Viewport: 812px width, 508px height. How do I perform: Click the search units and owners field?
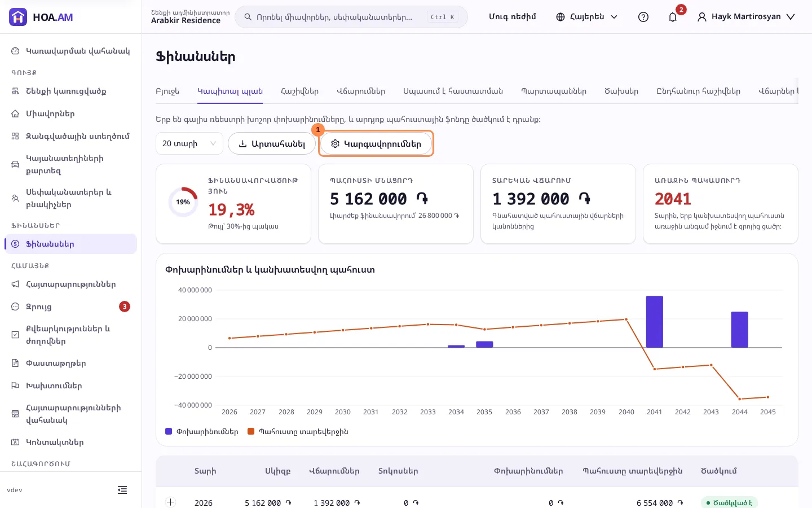(x=351, y=17)
